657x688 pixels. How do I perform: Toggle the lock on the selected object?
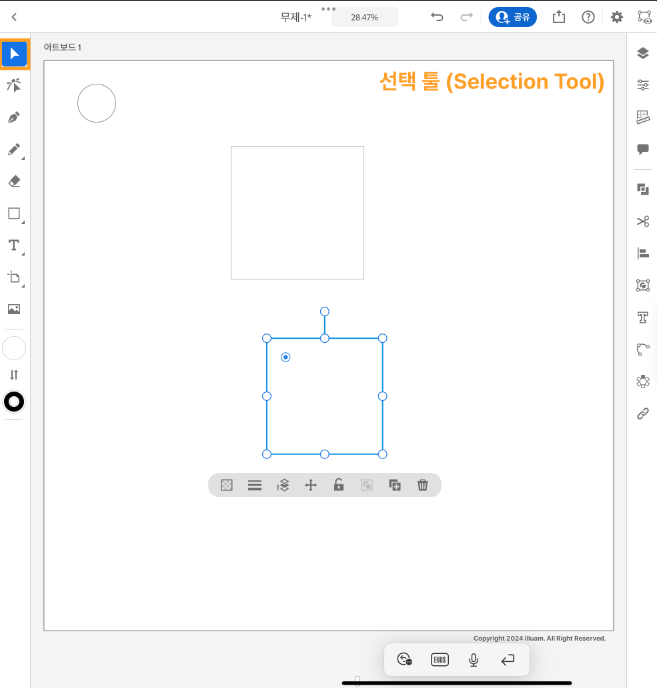pyautogui.click(x=338, y=485)
